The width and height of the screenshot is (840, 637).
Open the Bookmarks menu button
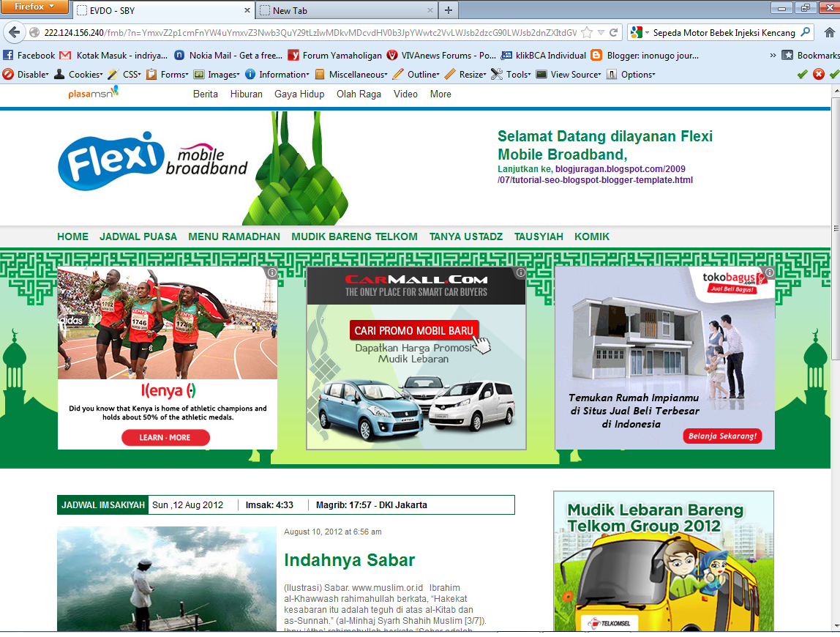click(811, 55)
